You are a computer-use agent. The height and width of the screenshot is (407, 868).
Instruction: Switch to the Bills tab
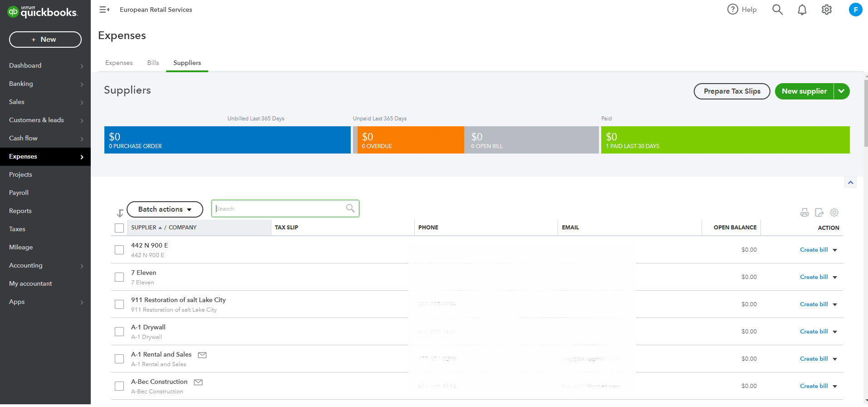[153, 63]
